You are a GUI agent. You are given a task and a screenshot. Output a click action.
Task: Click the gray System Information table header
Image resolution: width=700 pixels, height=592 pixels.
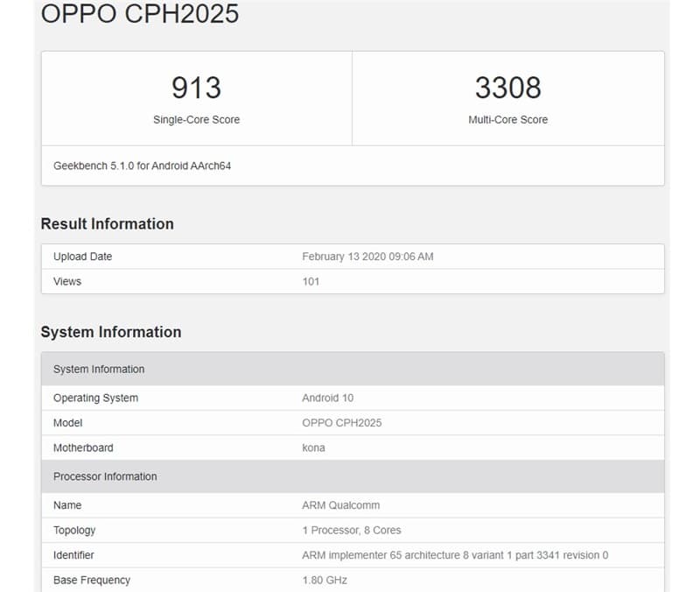point(353,369)
